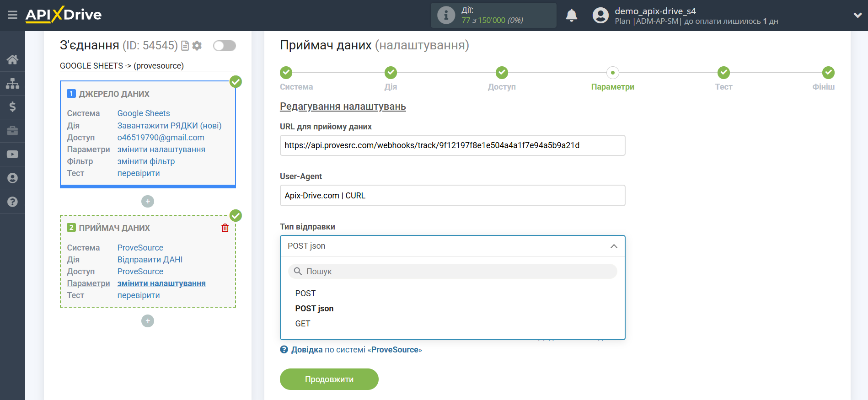Click the Дії 77 з 150'000 counter
Screen dimensions: 868x400
(493, 15)
